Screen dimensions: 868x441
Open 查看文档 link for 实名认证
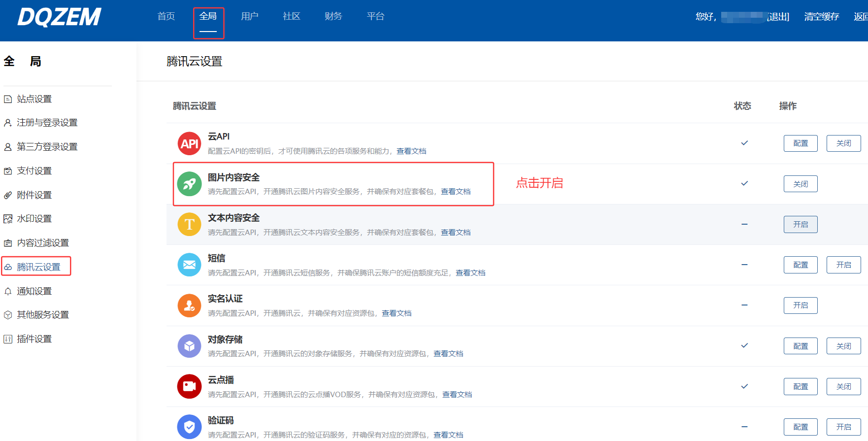tap(396, 313)
